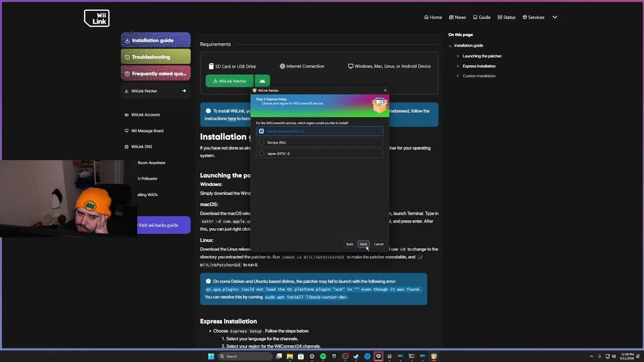This screenshot has height=362, width=644.
Task: Click the green Android download icon button
Action: (x=262, y=81)
